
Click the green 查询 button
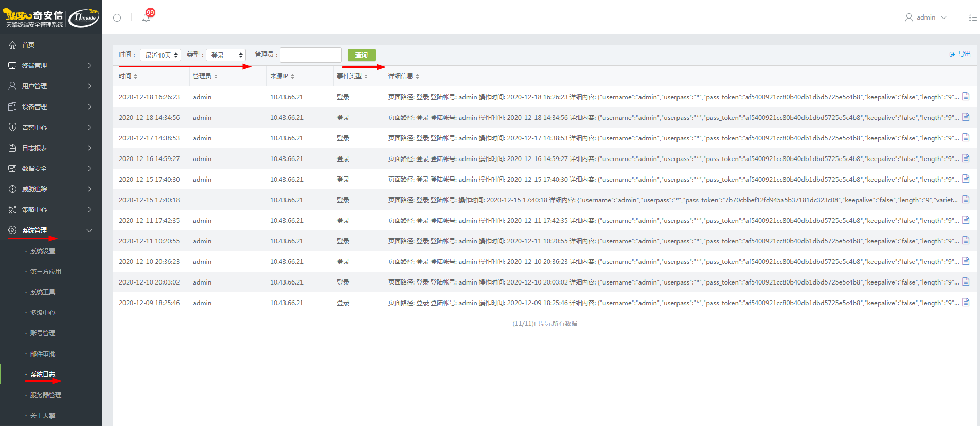(362, 55)
